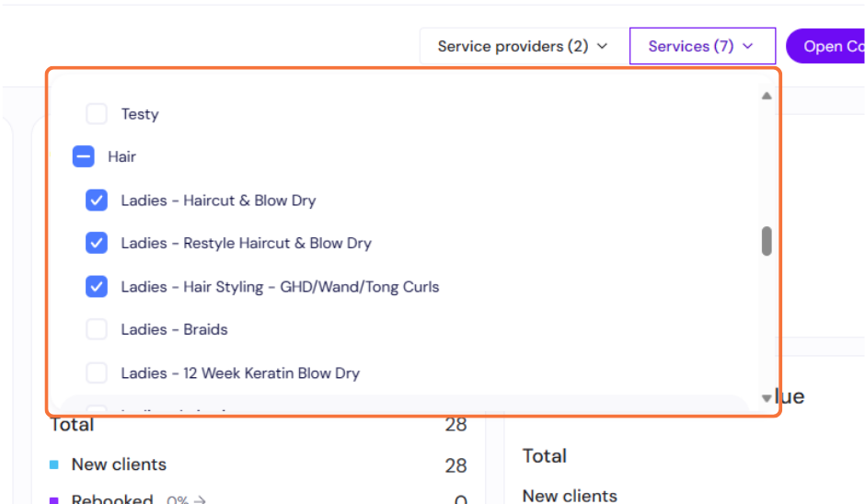
Task: Open the Service providers (2) dropdown
Action: coord(522,46)
